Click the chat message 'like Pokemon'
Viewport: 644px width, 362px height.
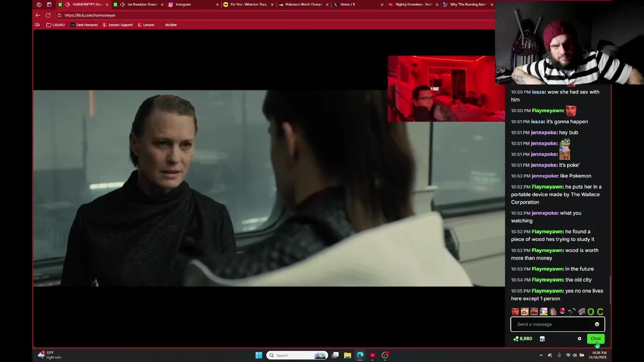[x=576, y=176]
